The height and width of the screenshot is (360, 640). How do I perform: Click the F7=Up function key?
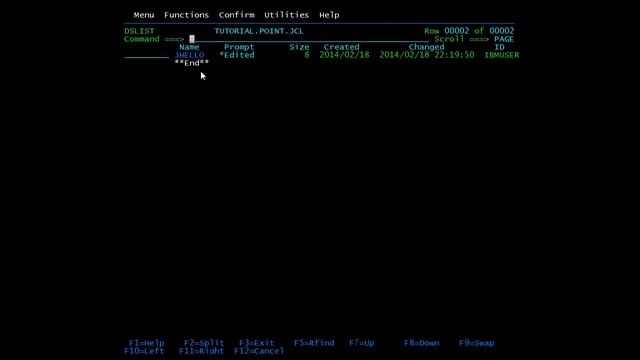(x=362, y=343)
